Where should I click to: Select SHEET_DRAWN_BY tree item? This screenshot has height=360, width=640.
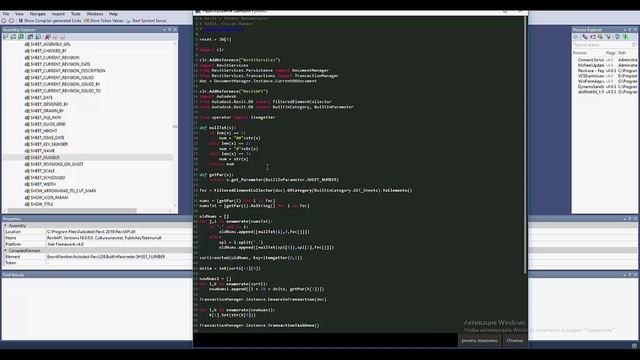[47, 111]
